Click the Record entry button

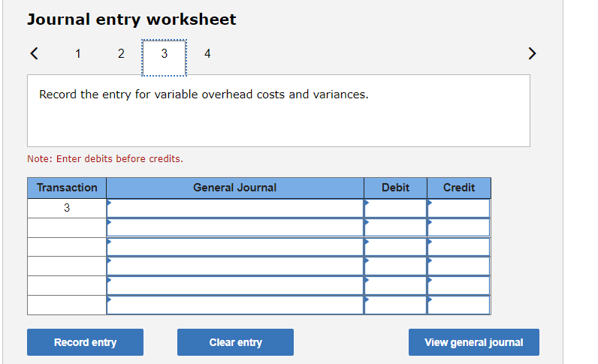click(x=85, y=342)
